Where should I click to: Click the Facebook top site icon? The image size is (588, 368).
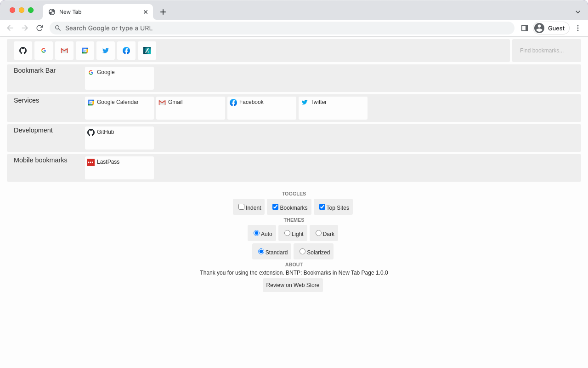[126, 51]
